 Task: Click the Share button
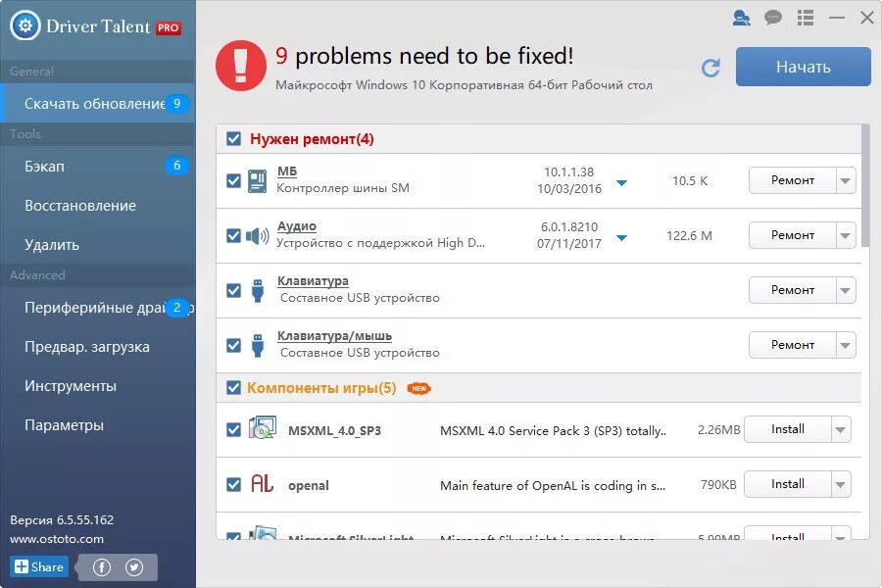[x=39, y=566]
